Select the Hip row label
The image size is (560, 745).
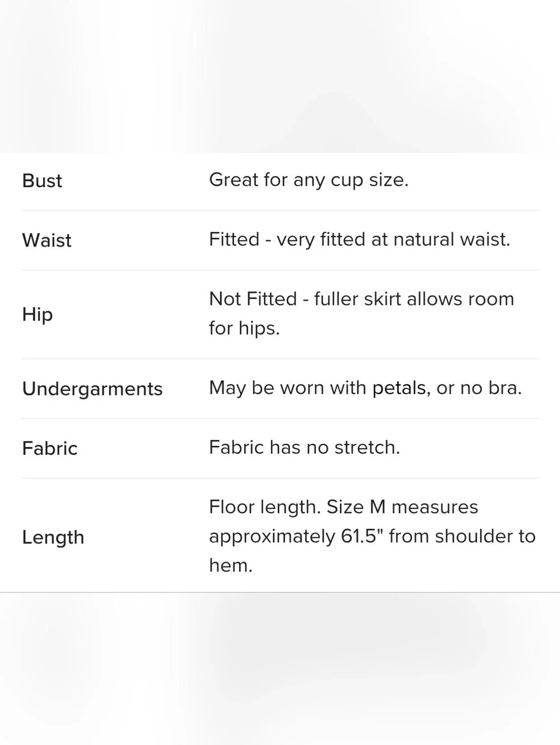coord(38,314)
